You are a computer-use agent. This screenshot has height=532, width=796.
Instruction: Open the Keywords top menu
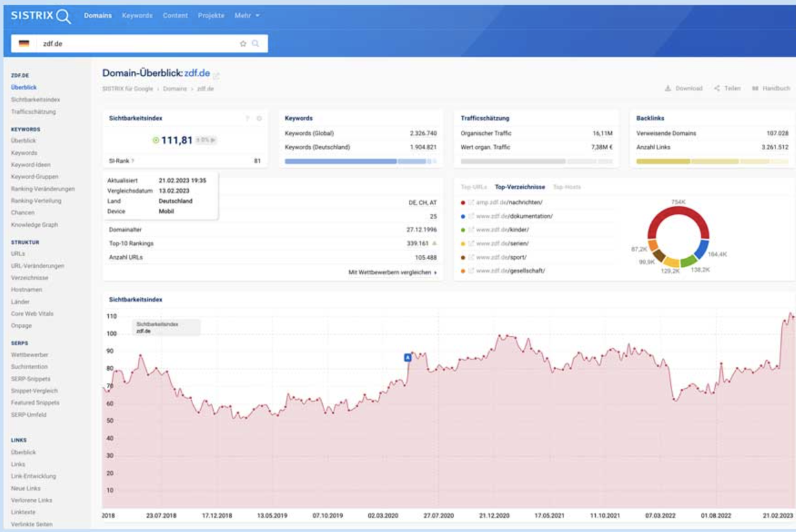click(137, 16)
